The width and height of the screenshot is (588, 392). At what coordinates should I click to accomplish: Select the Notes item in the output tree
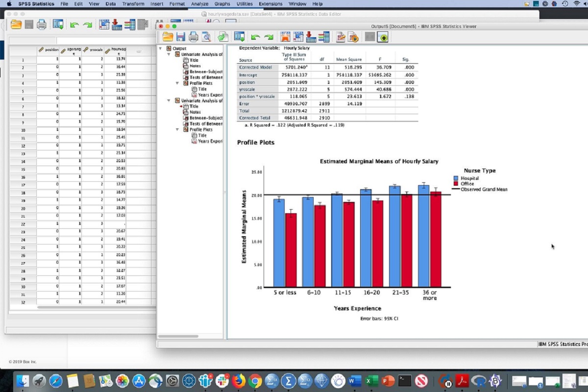pos(194,65)
